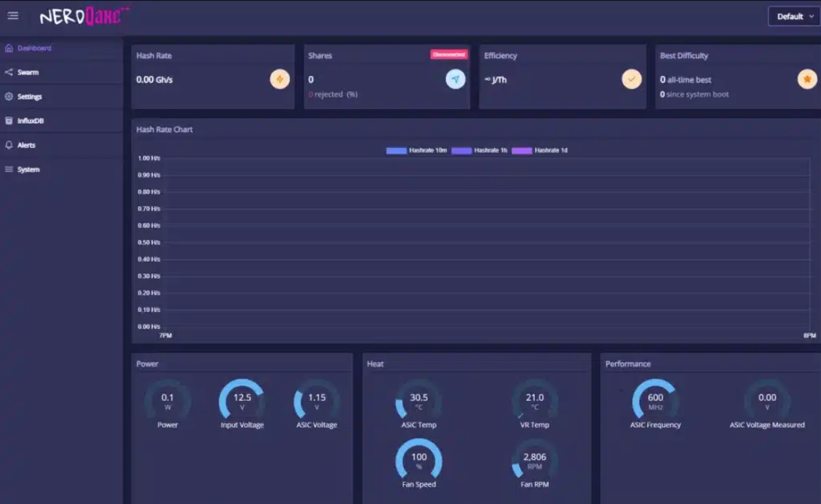The image size is (821, 504).
Task: Click the Disconnected status badge
Action: (x=449, y=54)
